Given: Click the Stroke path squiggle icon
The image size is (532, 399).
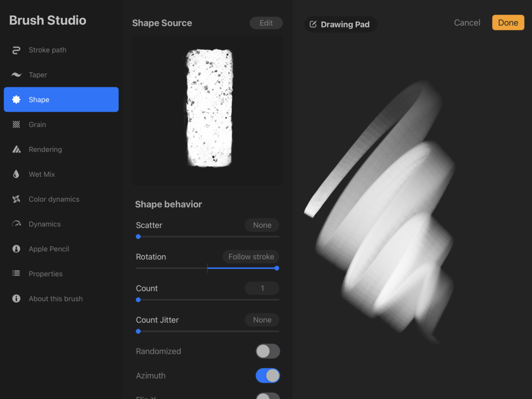Looking at the screenshot, I should click(x=16, y=50).
